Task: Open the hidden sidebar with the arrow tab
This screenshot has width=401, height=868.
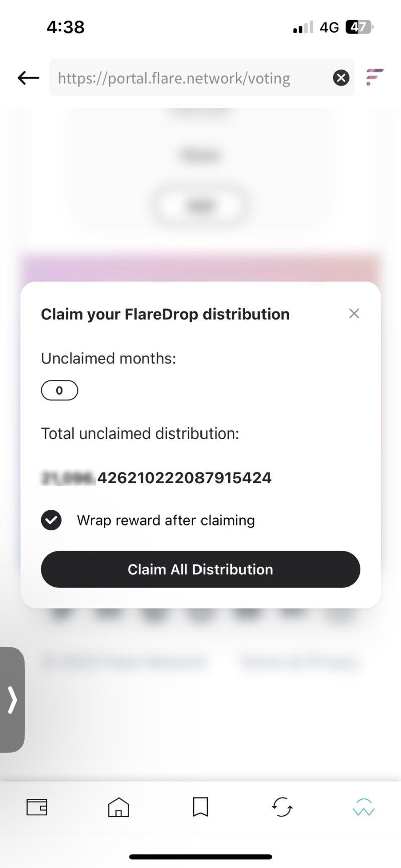Action: [12, 701]
